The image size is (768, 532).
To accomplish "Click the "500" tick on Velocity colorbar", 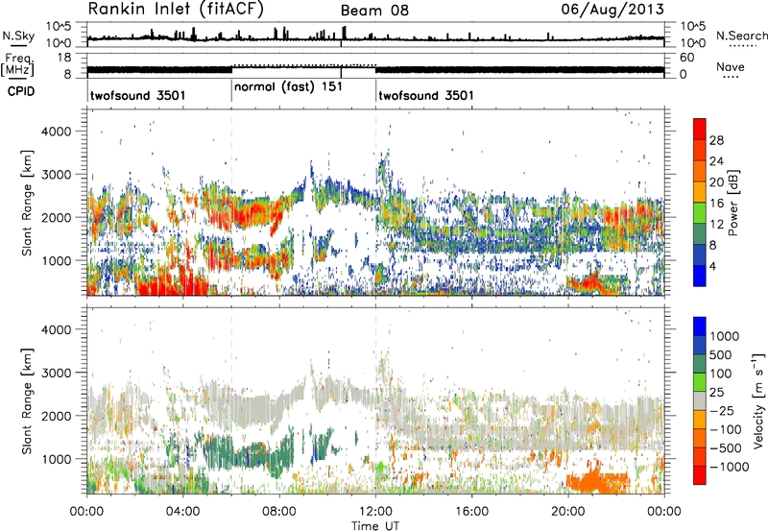I will (x=723, y=355).
